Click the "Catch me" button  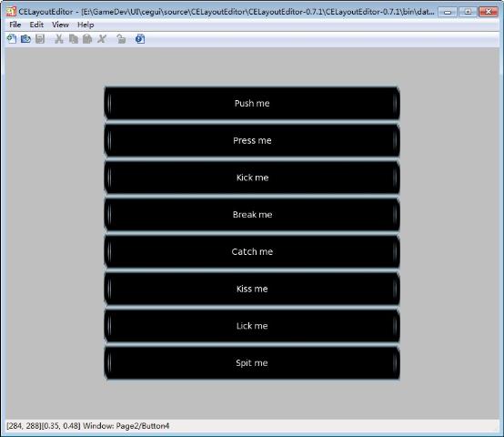point(252,252)
